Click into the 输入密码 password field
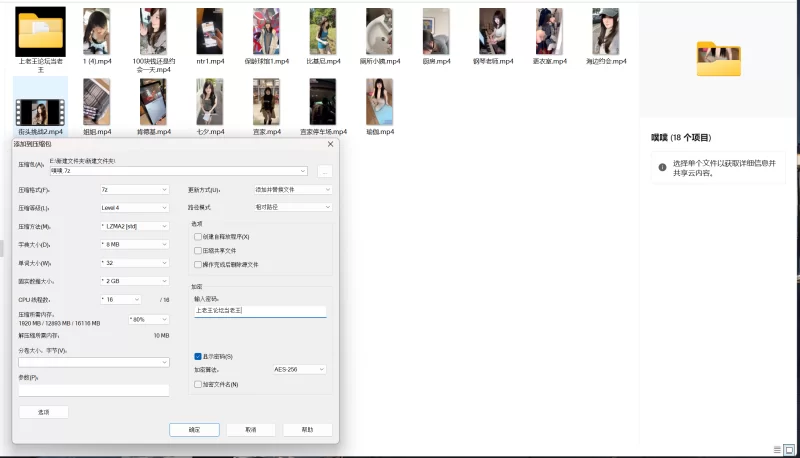The height and width of the screenshot is (458, 800). click(260, 311)
